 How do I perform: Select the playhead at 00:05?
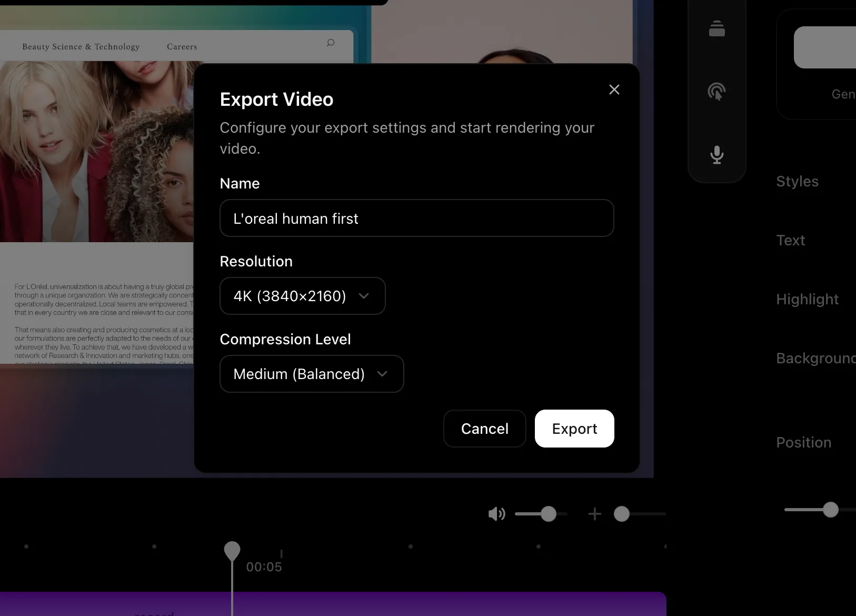[232, 551]
